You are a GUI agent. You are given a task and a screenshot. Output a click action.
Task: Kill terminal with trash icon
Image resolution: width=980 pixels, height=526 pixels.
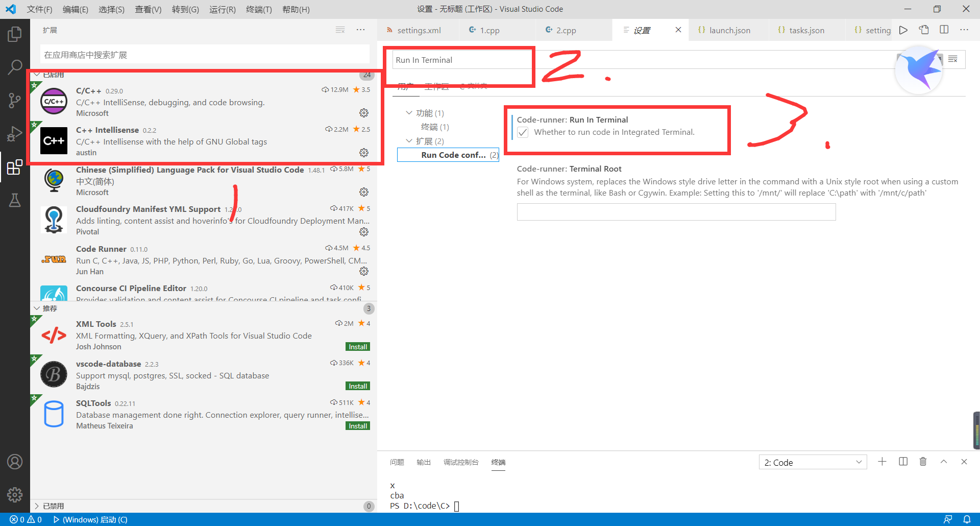pos(923,462)
